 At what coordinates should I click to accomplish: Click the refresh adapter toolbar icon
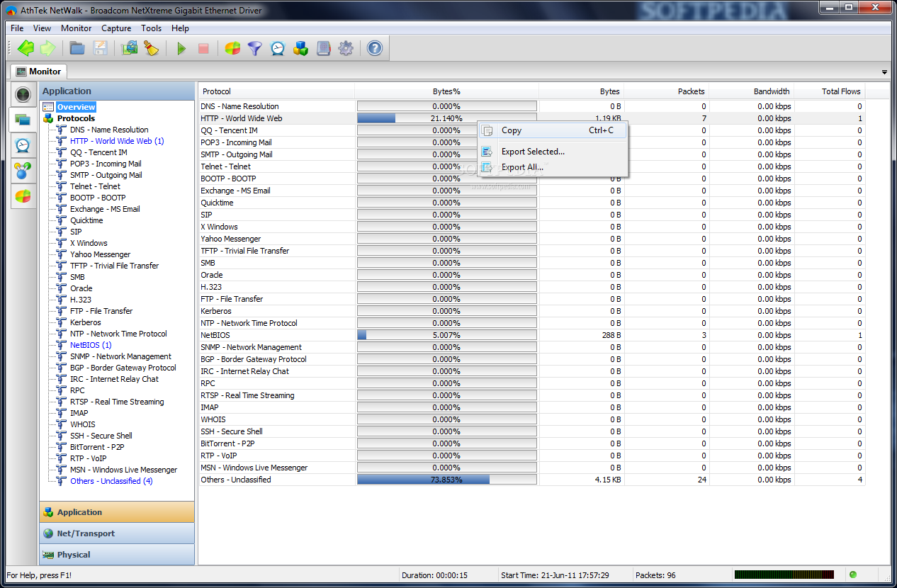129,48
